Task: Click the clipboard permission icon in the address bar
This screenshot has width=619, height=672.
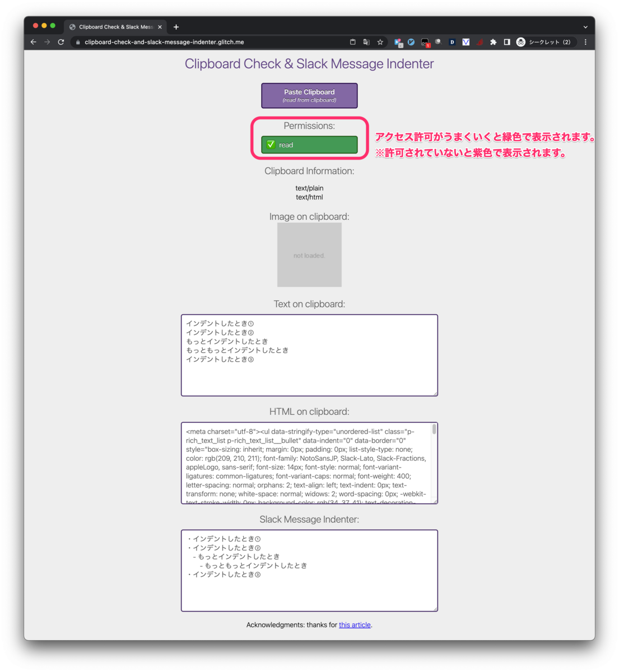Action: point(353,42)
